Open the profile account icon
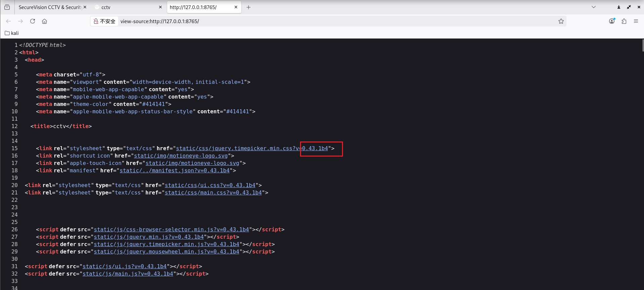 point(612,21)
